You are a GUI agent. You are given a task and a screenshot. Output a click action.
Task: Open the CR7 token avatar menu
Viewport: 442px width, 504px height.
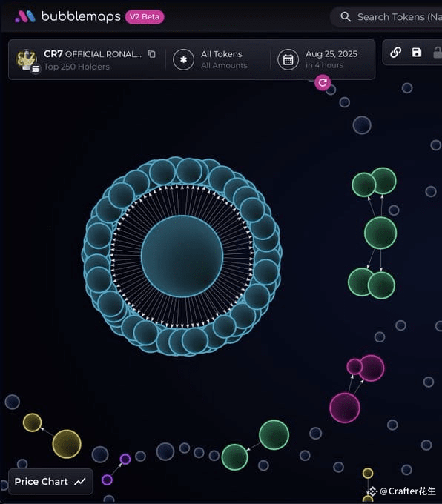27,60
